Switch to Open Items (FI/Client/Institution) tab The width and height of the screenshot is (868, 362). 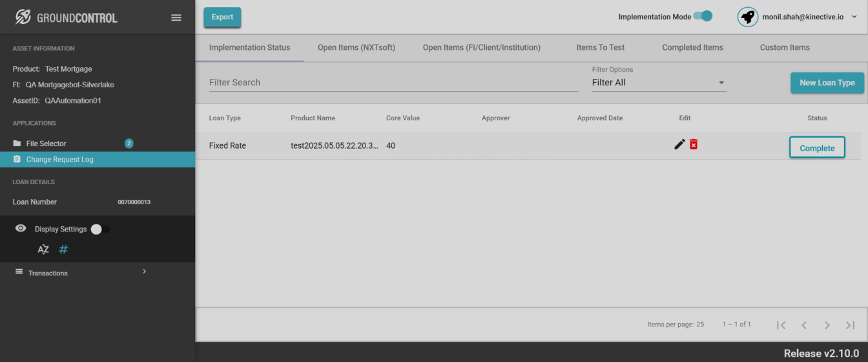(x=482, y=47)
